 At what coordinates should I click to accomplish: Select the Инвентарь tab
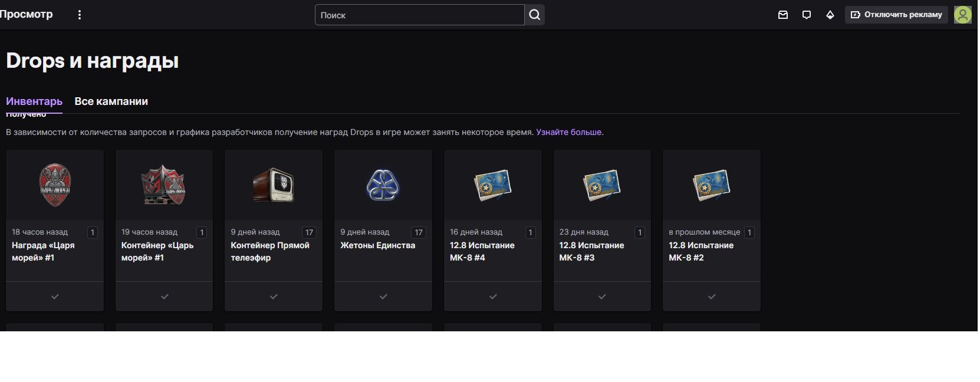[34, 101]
